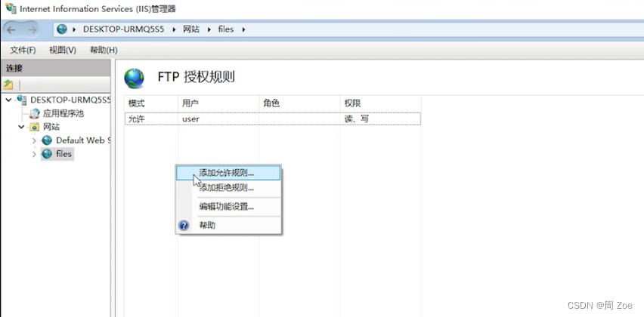Open the 视图(V) menu
The height and width of the screenshot is (317, 644).
click(63, 50)
